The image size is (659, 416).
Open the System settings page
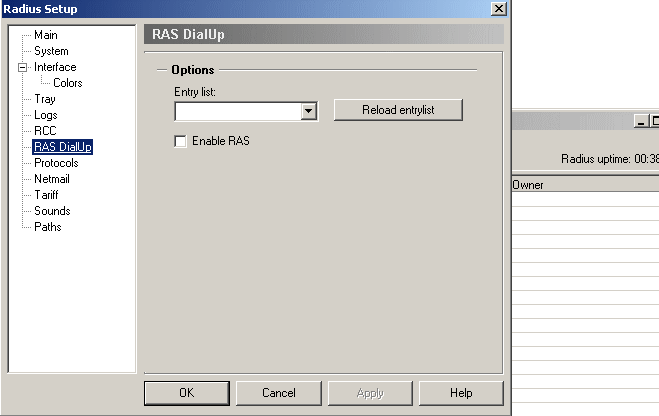tap(51, 51)
